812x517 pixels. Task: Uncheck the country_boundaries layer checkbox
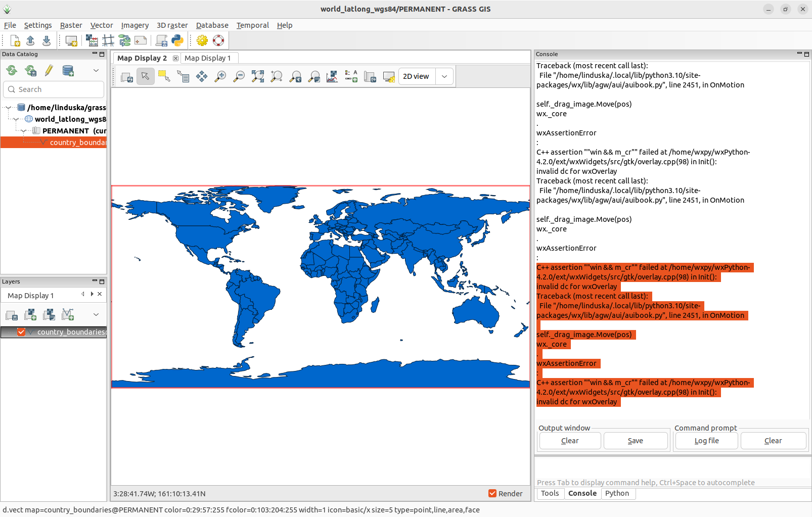(x=21, y=332)
